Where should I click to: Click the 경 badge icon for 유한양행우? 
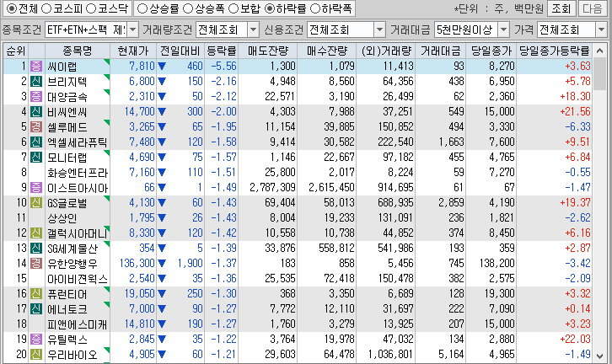36,264
